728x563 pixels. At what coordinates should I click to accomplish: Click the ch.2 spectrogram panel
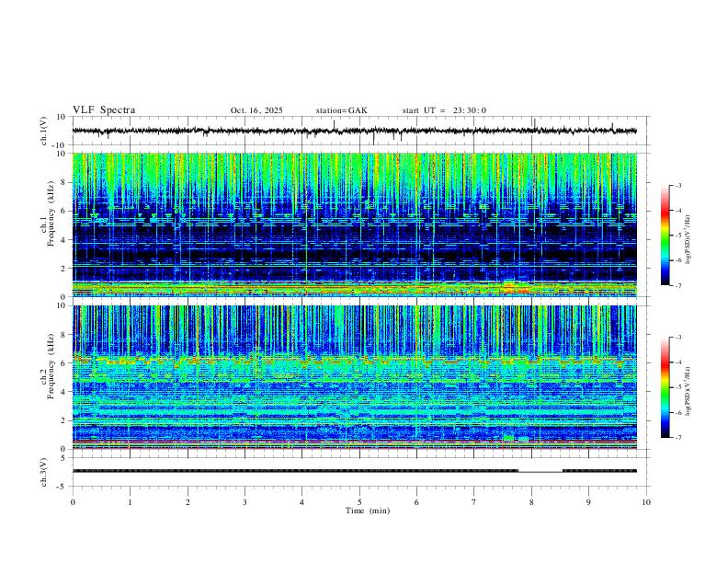(355, 377)
